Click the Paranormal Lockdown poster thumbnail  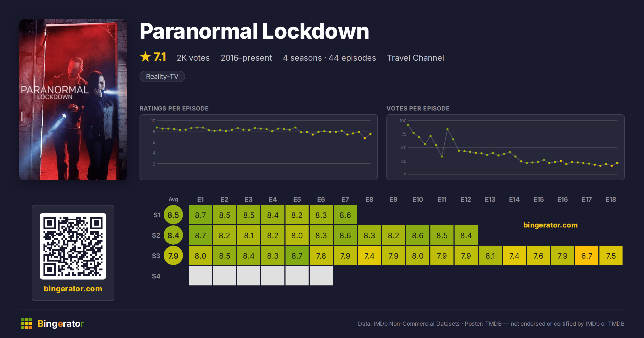click(x=73, y=100)
